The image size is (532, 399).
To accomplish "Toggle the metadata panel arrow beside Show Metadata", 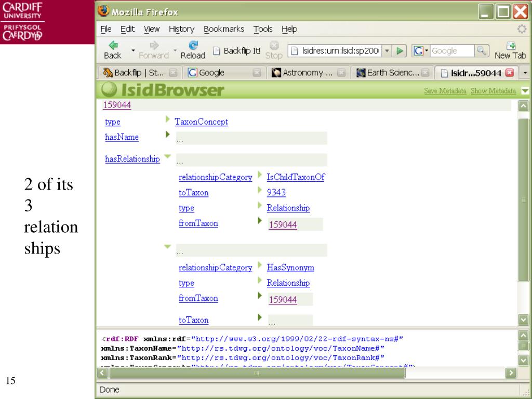I will 525,90.
